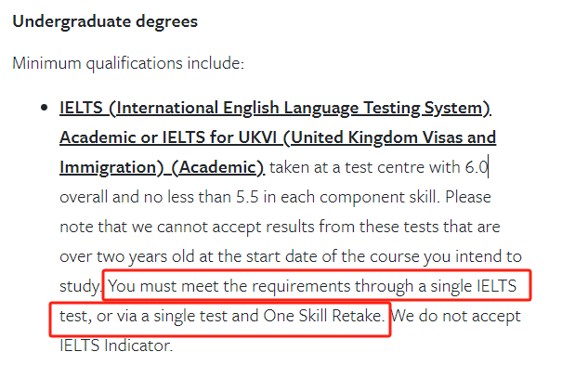The height and width of the screenshot is (365, 588).
Task: Place cursor at the "6.0" score text
Action: click(477, 167)
